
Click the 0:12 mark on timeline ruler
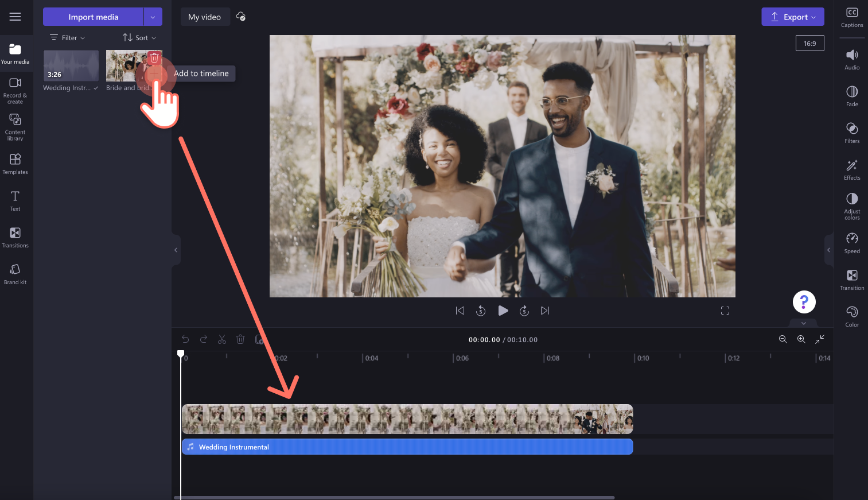click(733, 358)
